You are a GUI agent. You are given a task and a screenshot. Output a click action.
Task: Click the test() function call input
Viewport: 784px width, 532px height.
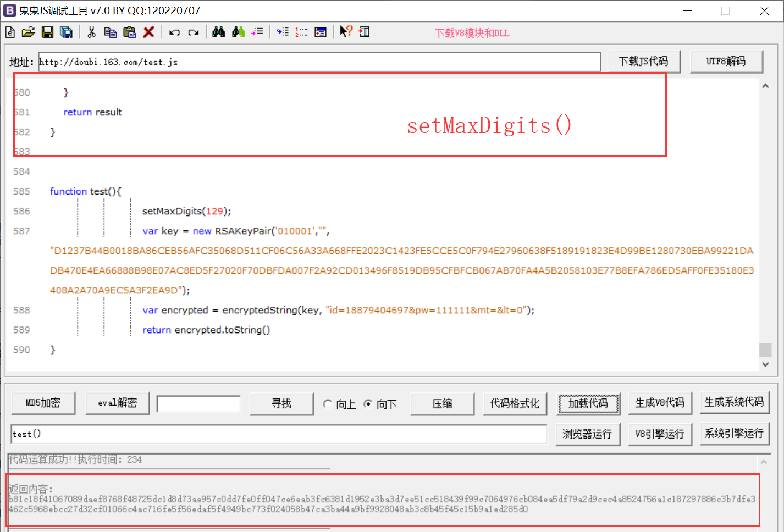[279, 434]
